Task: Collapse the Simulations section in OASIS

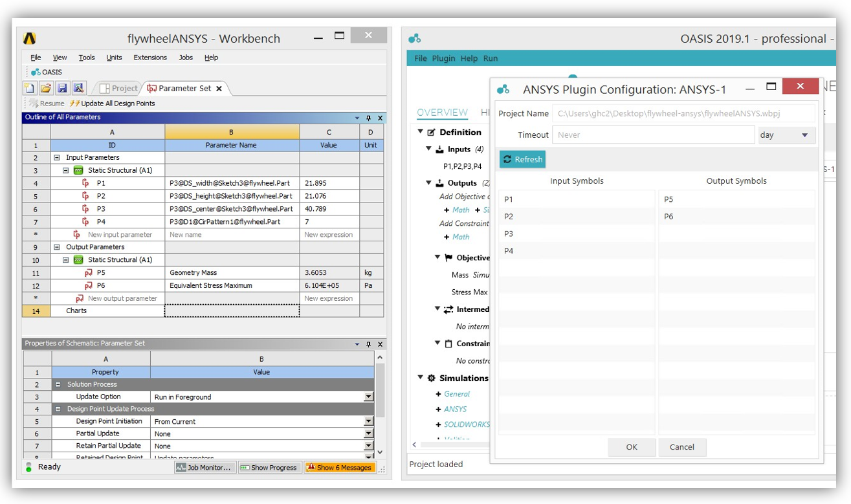Action: tap(421, 378)
